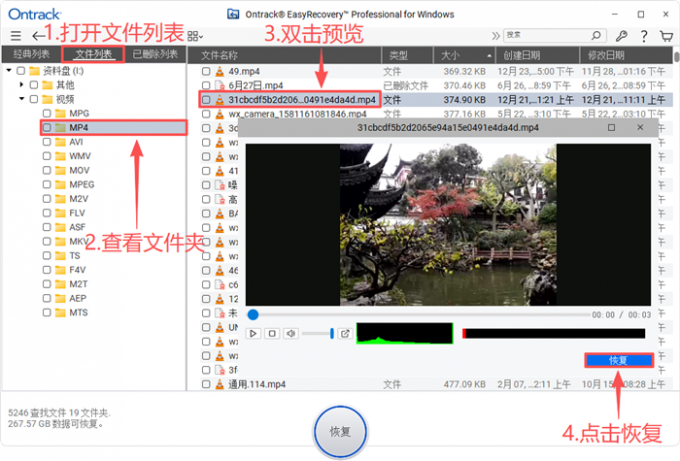The image size is (680, 461).
Task: Switch to 经典列表 tab
Action: click(31, 54)
